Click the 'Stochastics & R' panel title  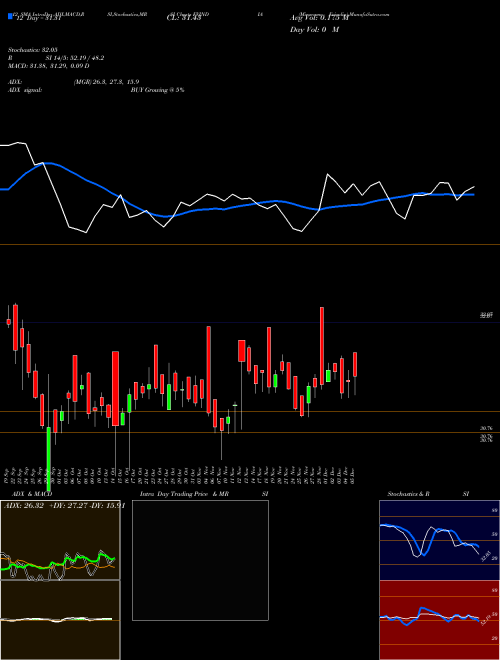pos(409,494)
